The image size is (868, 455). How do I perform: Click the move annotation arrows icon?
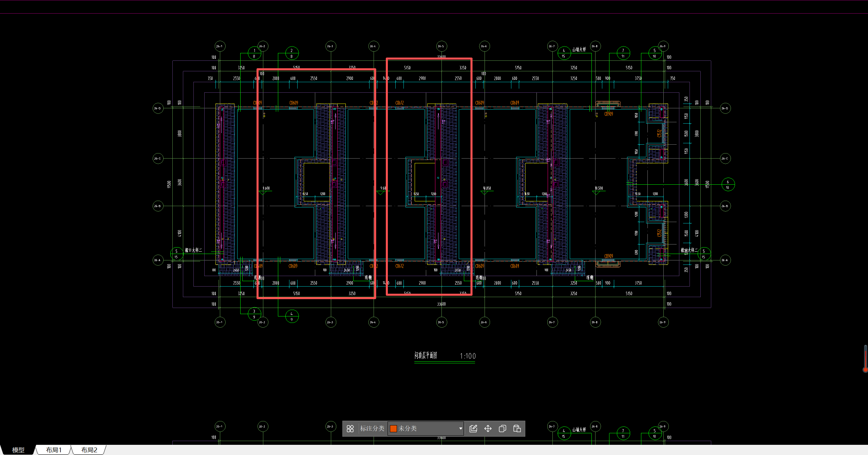click(x=488, y=429)
